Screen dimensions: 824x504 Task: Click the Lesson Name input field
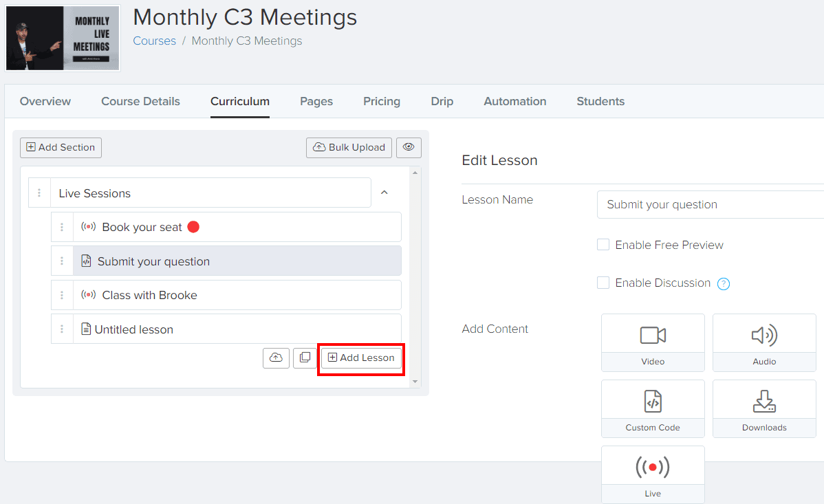[x=708, y=204]
